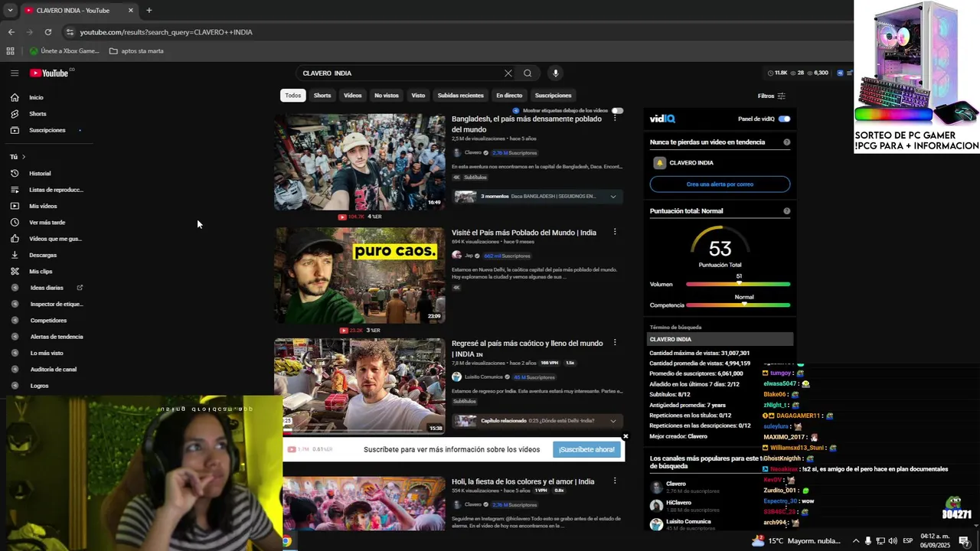Open the YouTube hamburger guide menu
Viewport: 980px width, 551px height.
tap(15, 73)
